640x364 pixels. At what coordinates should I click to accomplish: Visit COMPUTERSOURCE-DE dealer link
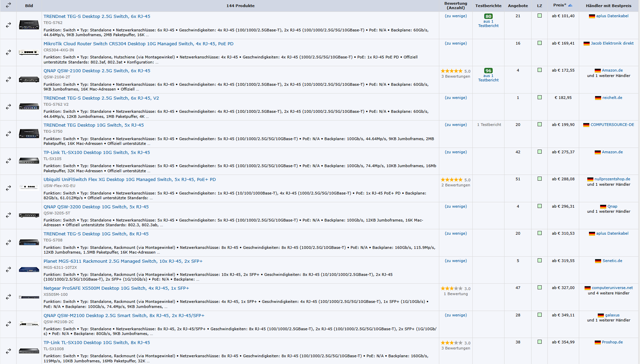point(612,125)
